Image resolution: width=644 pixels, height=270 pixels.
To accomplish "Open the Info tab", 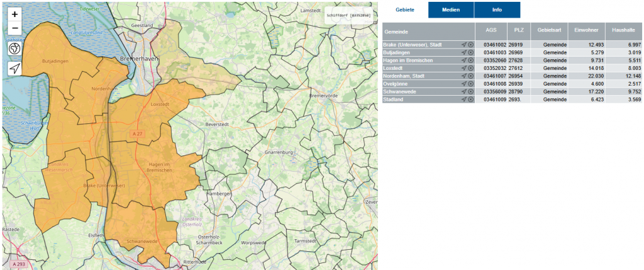I will [497, 10].
